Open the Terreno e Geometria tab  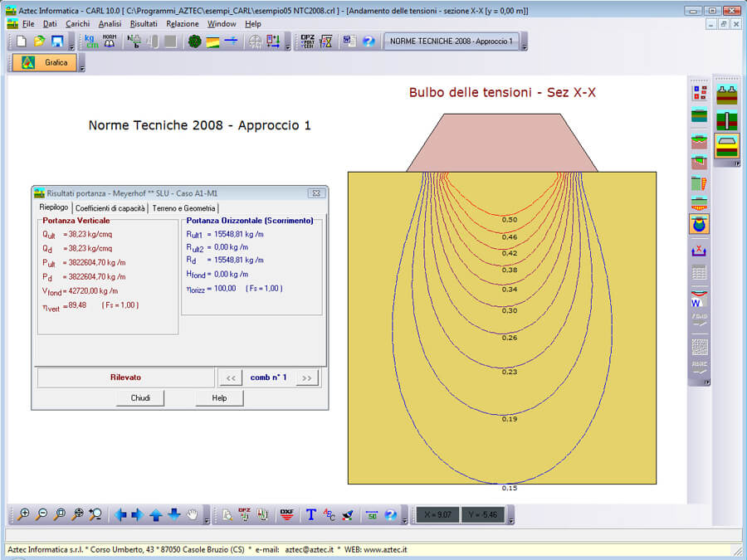[184, 208]
